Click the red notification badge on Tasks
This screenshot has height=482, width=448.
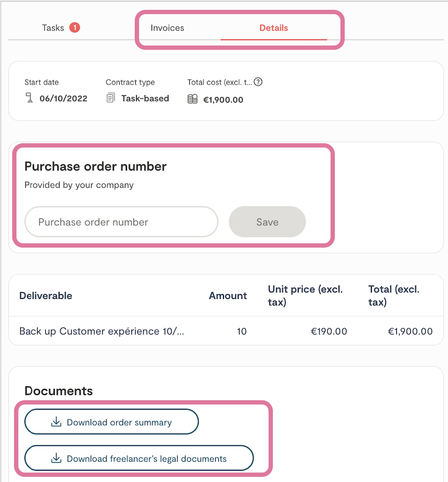tap(74, 28)
